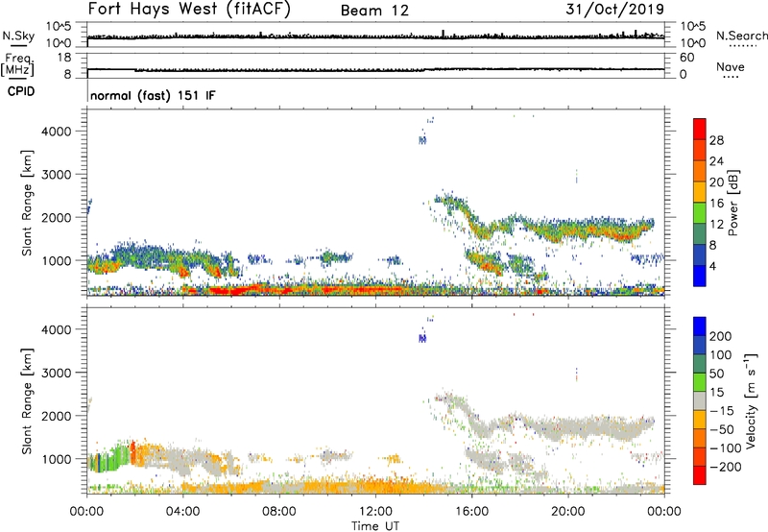Click the 'Fort Hays West (fitACF)' plot title
Screen dimensions: 768x532
189,9
